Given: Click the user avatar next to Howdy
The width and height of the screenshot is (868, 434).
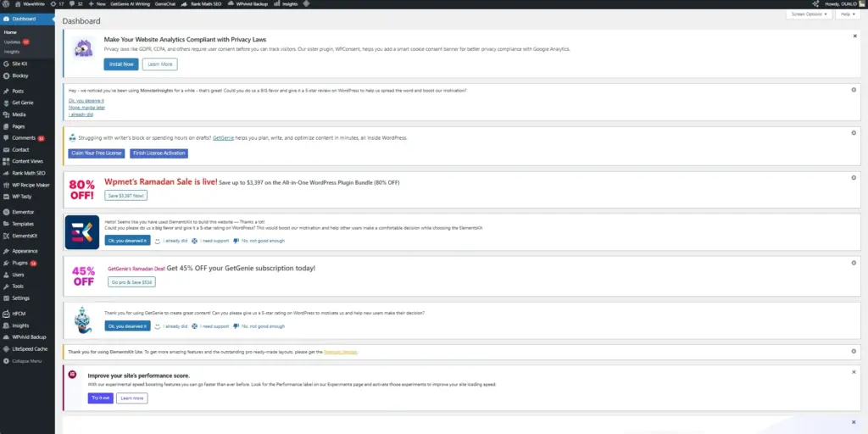Looking at the screenshot, I should pos(861,3).
